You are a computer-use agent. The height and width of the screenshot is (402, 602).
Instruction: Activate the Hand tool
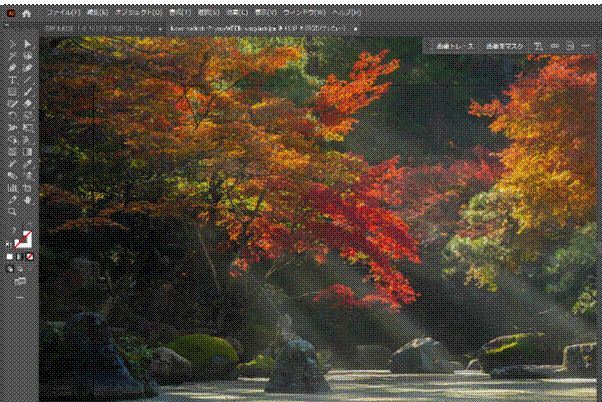(x=28, y=199)
